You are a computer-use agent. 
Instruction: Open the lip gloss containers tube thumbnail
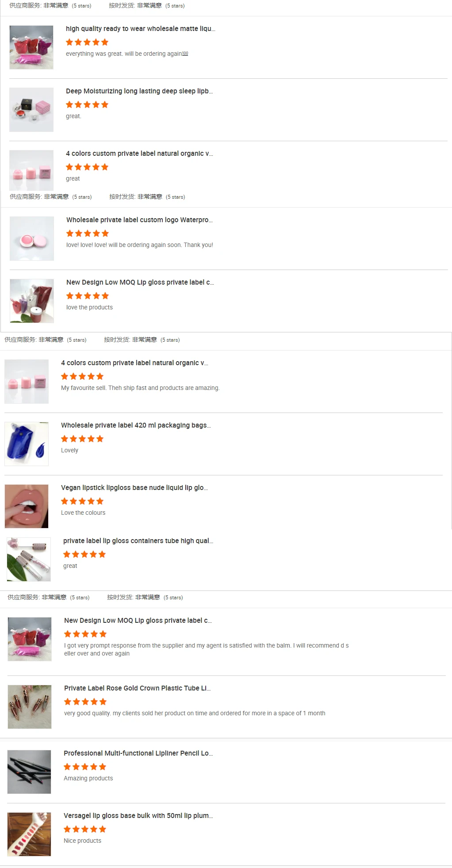(29, 559)
